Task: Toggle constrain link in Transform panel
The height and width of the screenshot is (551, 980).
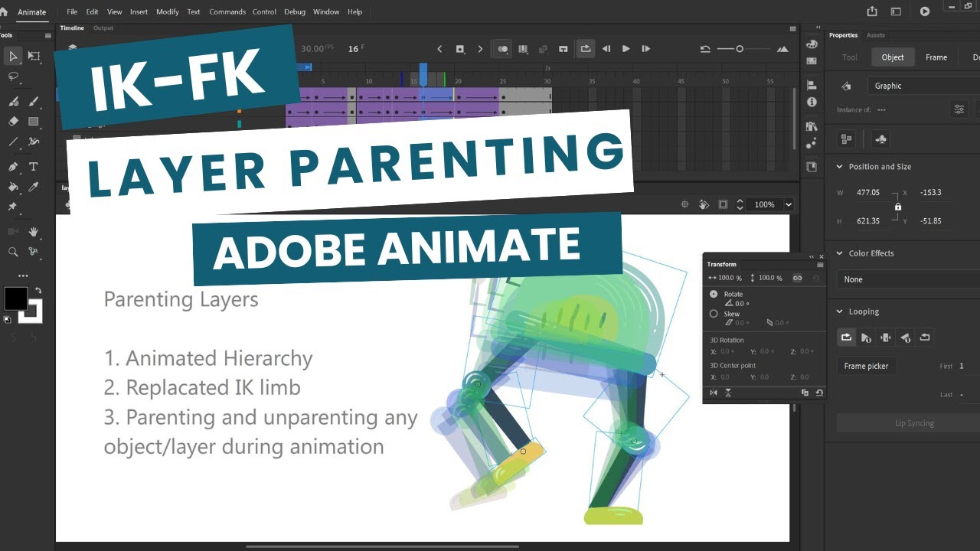Action: [797, 278]
